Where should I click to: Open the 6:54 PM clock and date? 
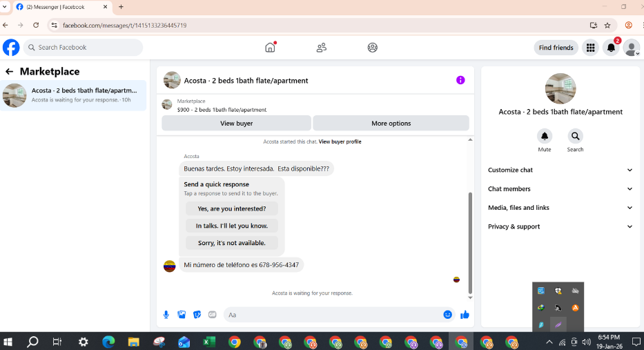(x=609, y=342)
